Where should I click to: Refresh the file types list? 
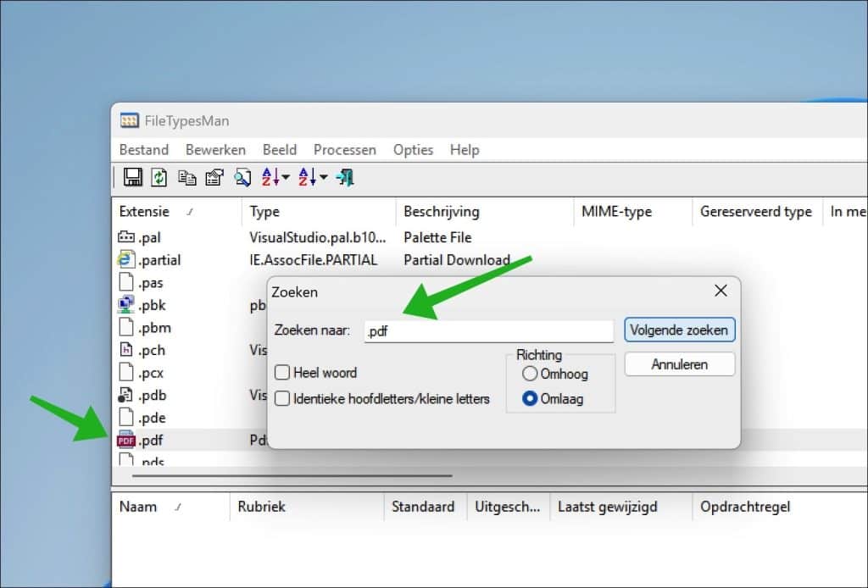(159, 177)
